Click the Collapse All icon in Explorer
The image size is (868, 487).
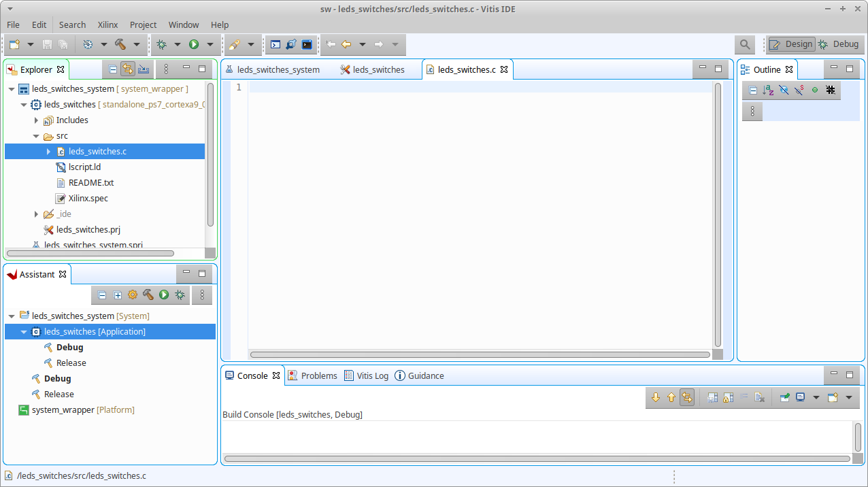pyautogui.click(x=113, y=69)
